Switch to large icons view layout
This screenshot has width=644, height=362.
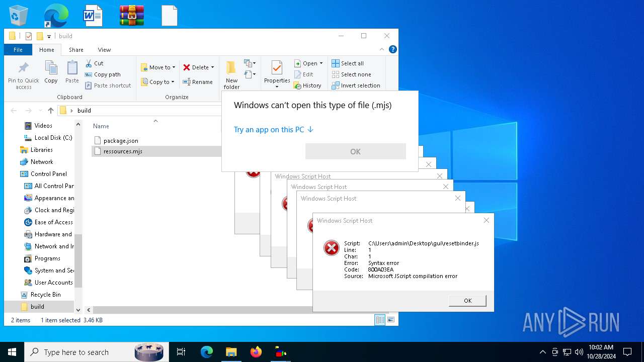[390, 320]
